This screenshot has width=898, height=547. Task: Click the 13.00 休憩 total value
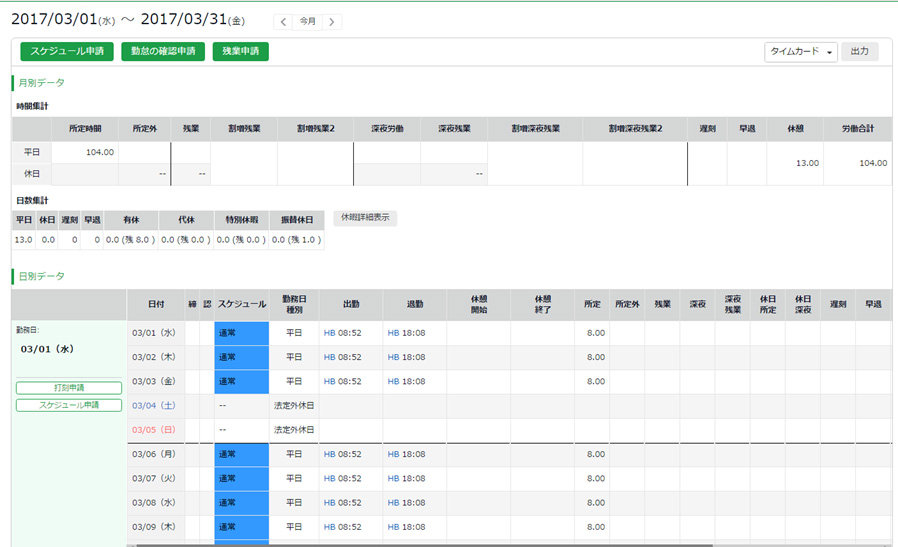pyautogui.click(x=807, y=163)
